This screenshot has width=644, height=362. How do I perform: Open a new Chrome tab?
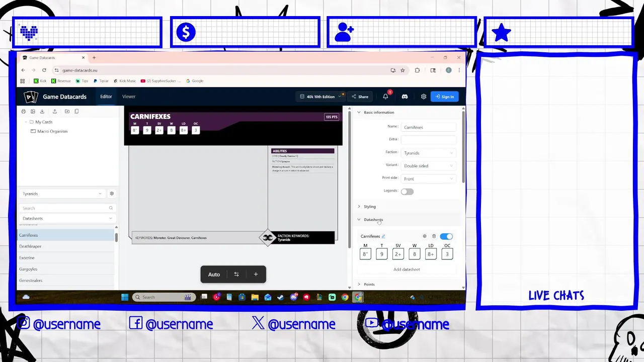[x=94, y=58]
